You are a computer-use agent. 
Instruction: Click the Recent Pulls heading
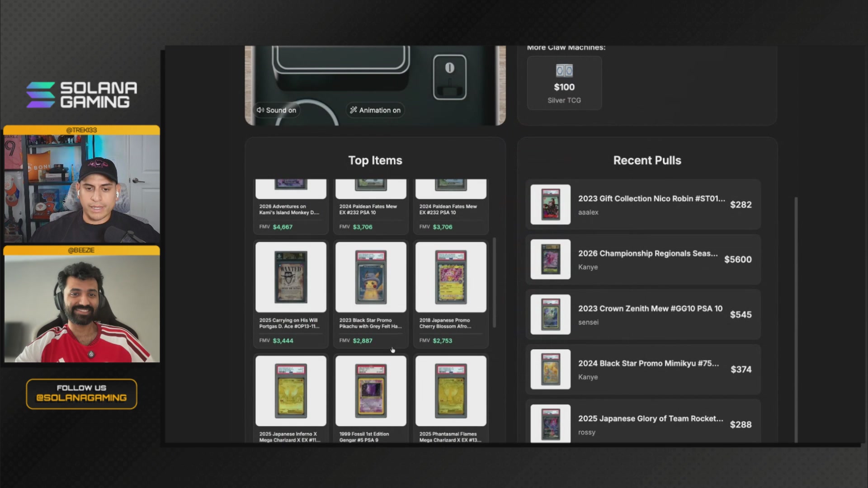pos(647,160)
